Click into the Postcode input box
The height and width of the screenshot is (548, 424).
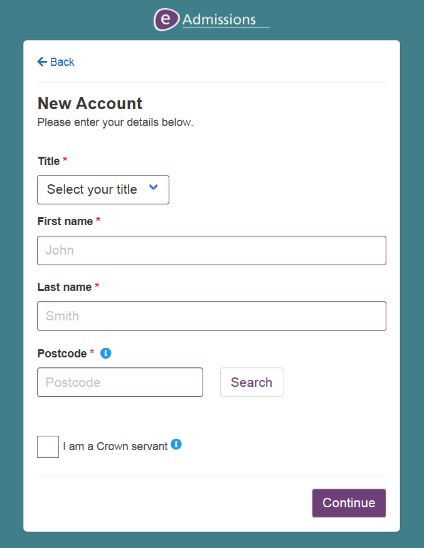(120, 382)
